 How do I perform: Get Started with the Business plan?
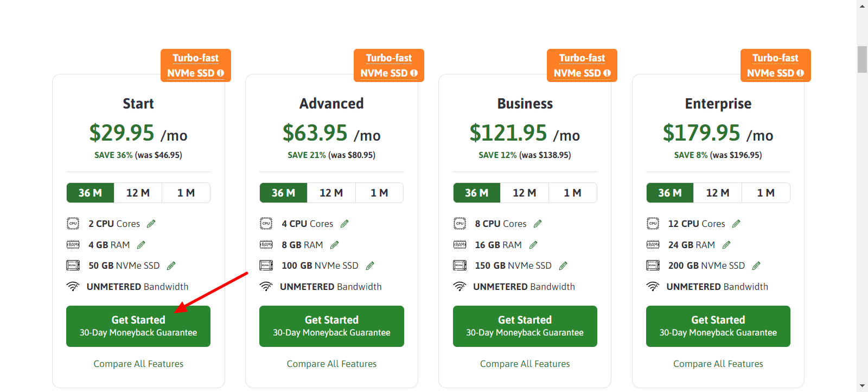(x=525, y=326)
